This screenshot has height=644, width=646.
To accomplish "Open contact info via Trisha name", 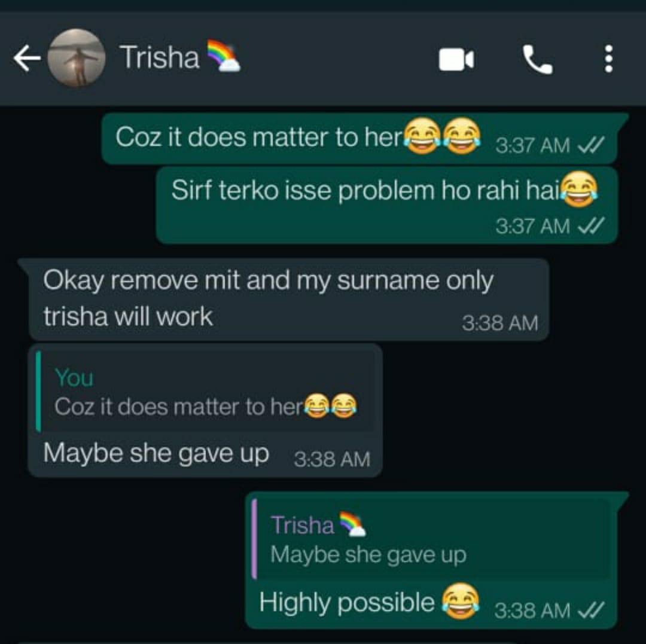I will (159, 57).
